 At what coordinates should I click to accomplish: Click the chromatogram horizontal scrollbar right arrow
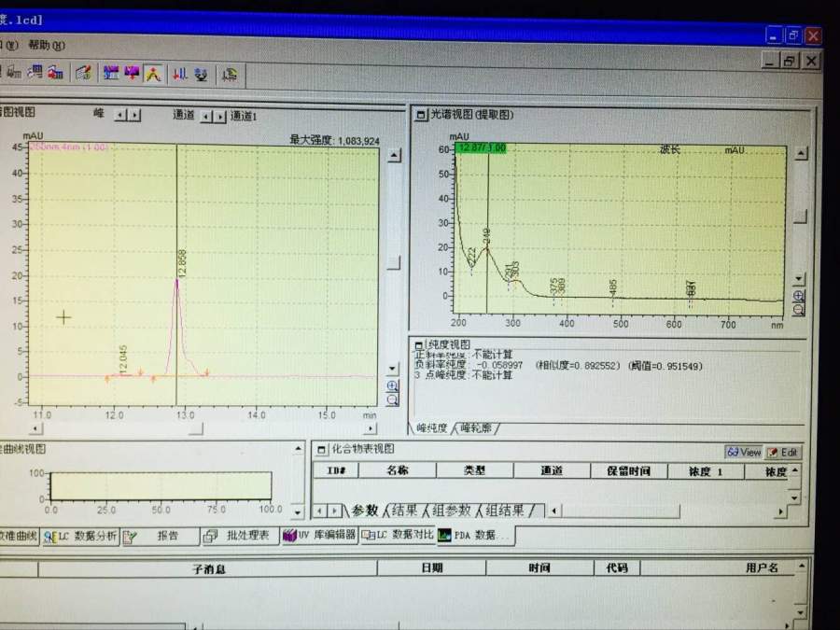[x=371, y=428]
